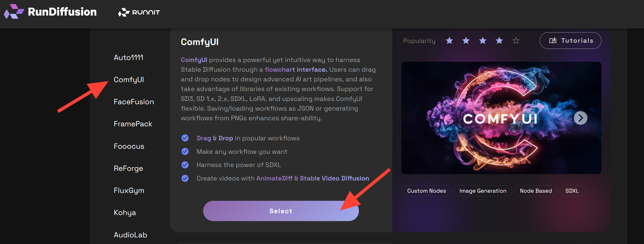Advance the image carousel with the right chevron
Screen dimensions: 644x244
[x=580, y=118]
